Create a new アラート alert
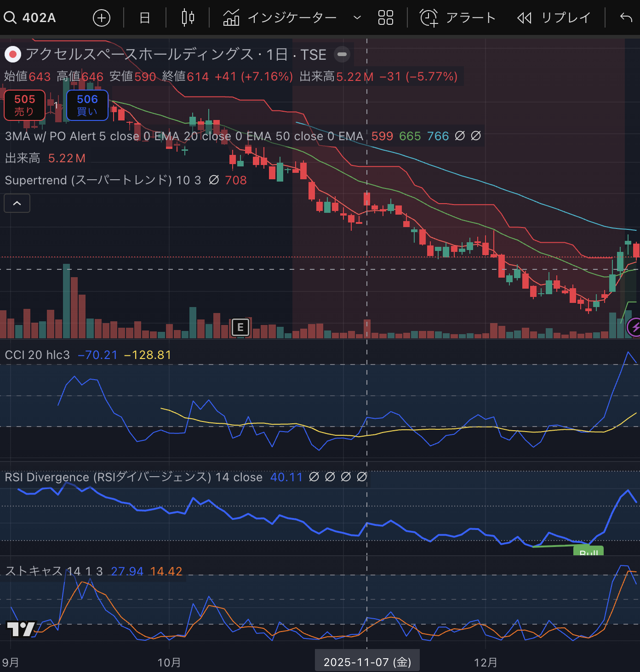640x672 pixels. pyautogui.click(x=458, y=18)
